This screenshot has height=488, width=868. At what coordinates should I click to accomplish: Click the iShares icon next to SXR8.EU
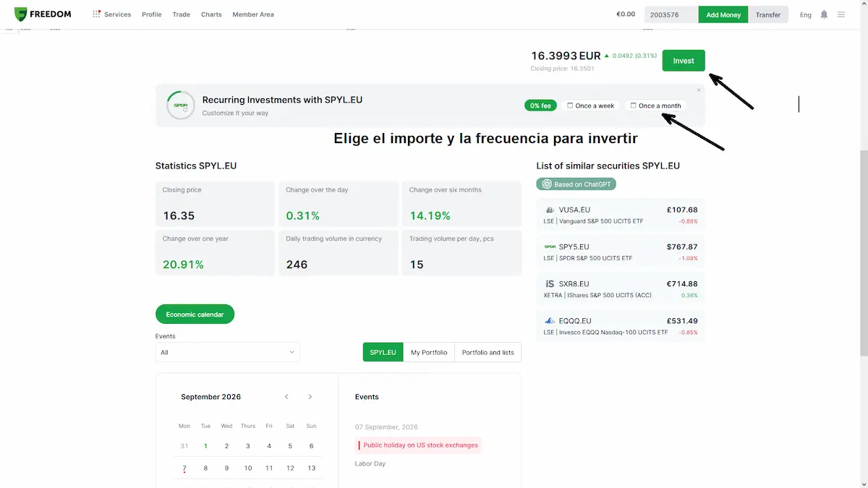coord(550,283)
